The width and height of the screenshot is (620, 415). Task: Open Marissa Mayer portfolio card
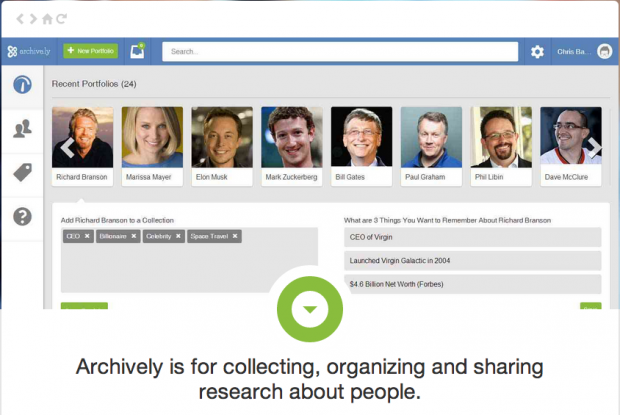[152, 146]
